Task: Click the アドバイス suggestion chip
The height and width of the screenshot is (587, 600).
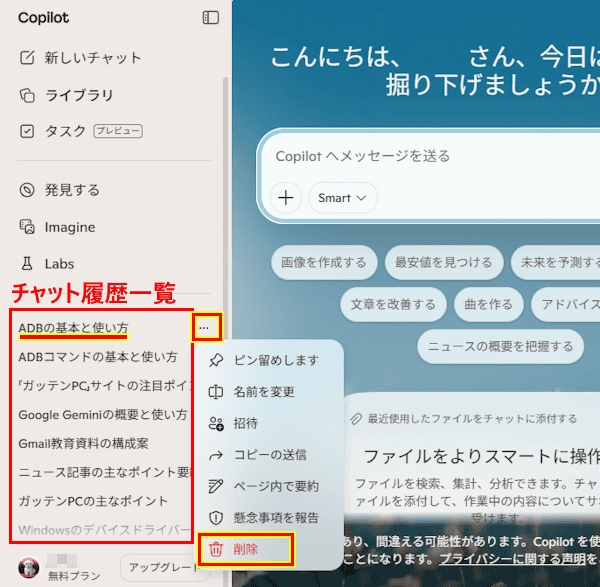Action: tap(566, 305)
